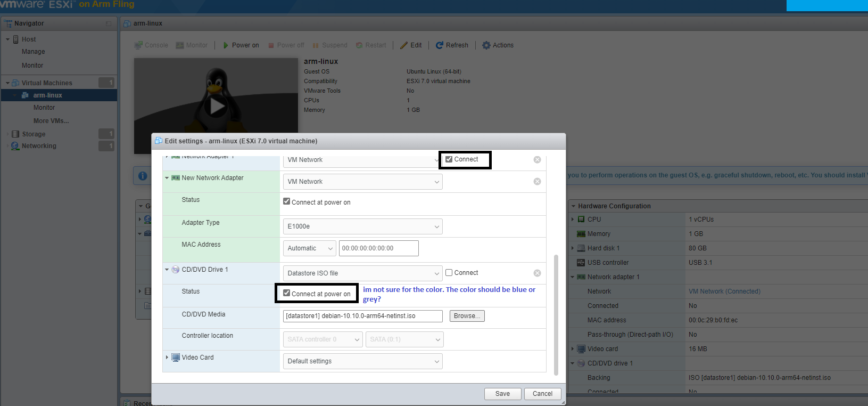
Task: Collapse the New Network Adapter section
Action: click(167, 178)
